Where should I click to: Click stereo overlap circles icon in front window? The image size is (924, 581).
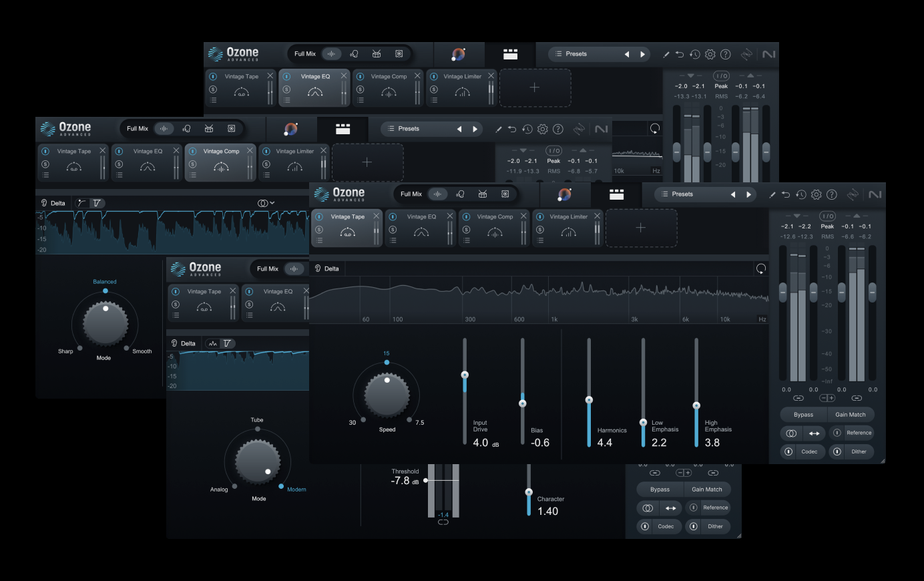point(791,433)
